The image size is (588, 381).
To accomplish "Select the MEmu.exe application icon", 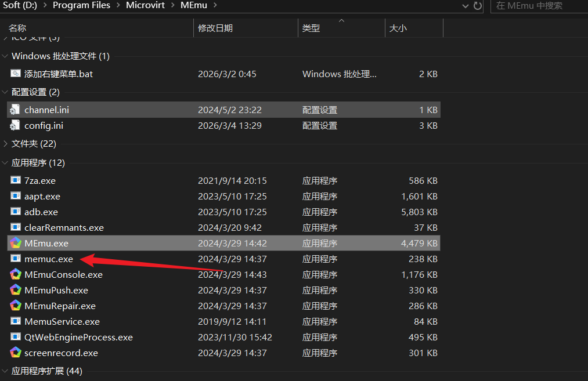I will (16, 243).
